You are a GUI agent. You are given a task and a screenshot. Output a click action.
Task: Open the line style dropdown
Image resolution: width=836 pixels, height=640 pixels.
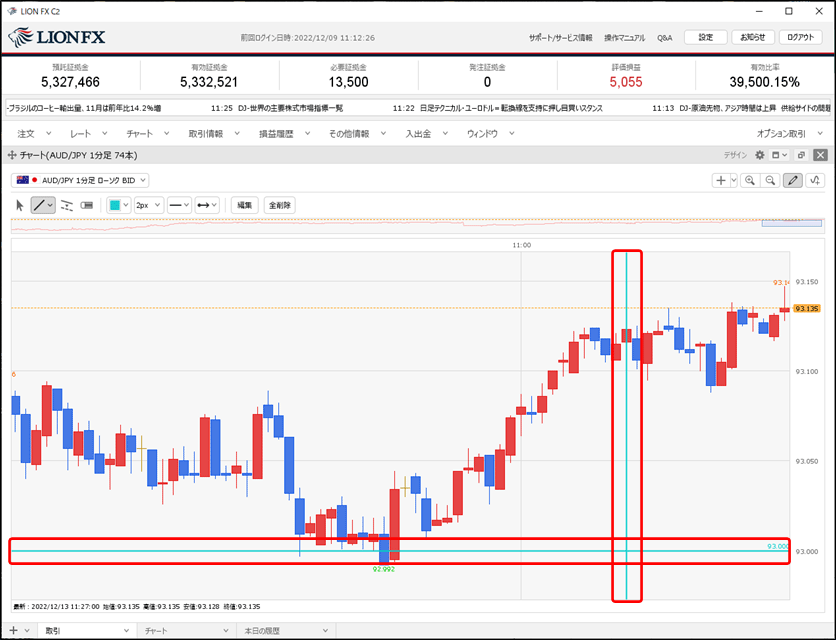click(179, 205)
